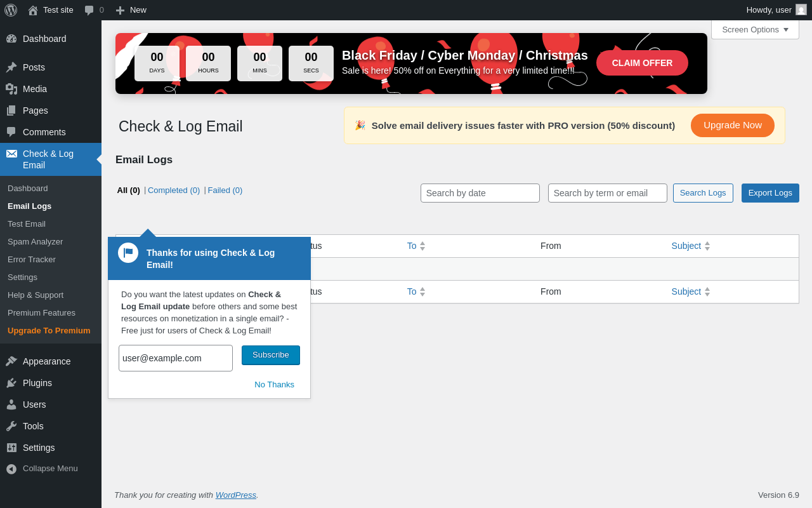Open Spam Analyzer submenu item
812x508 pixels.
point(36,242)
